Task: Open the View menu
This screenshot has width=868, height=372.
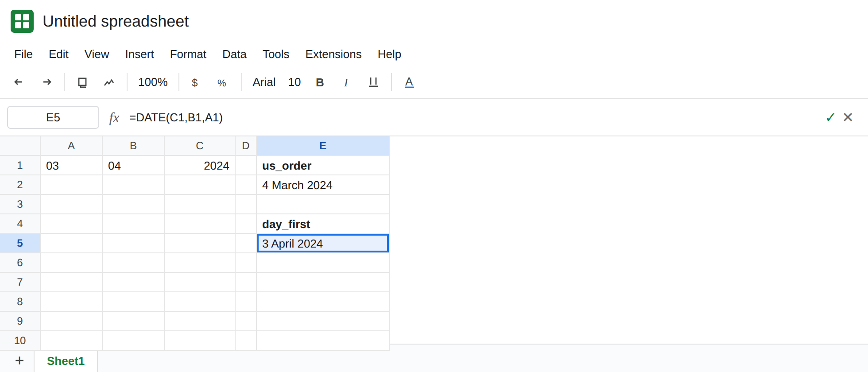Action: point(97,54)
